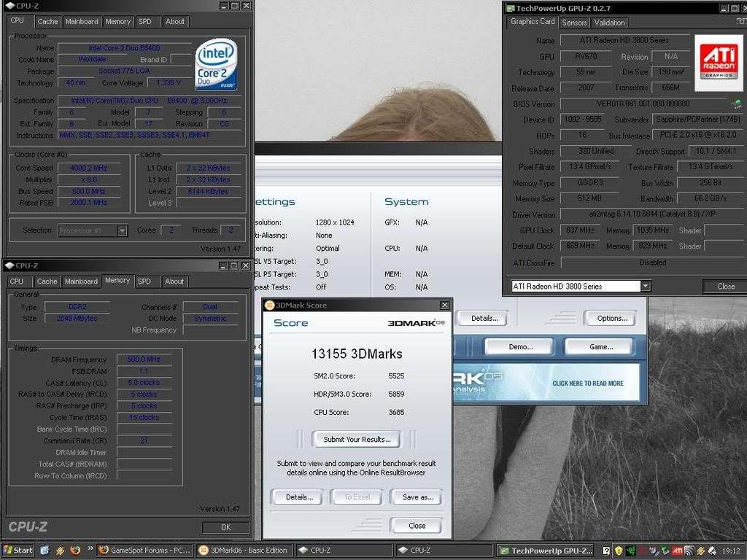Screen dimensions: 747x560
Task: Switch to CPU tab in lower CPU-Z window
Action: pos(17,281)
